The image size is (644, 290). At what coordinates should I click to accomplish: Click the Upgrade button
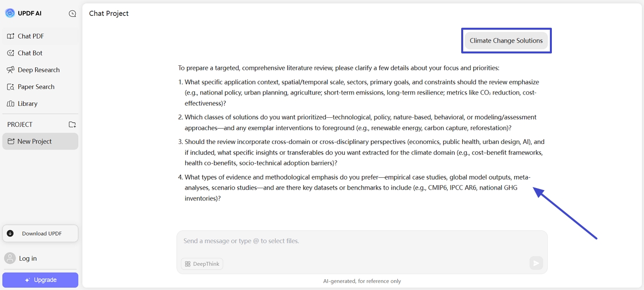point(40,280)
